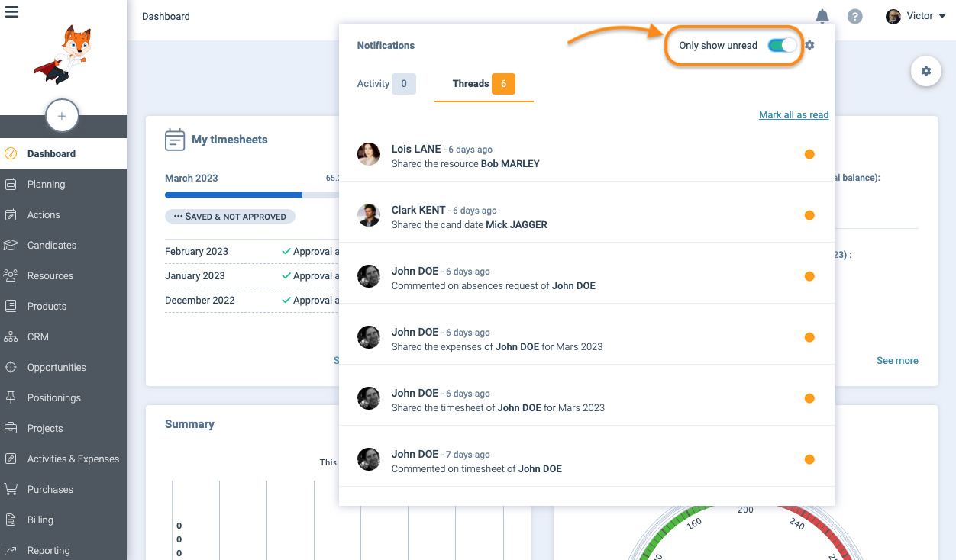956x560 pixels.
Task: Open the January 2023 timesheet row
Action: (252, 275)
